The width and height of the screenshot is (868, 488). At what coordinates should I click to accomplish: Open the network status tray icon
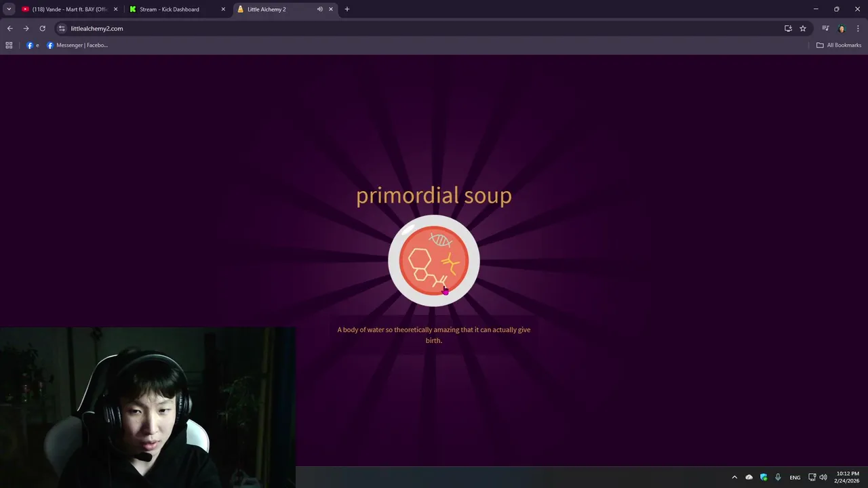pos(812,477)
